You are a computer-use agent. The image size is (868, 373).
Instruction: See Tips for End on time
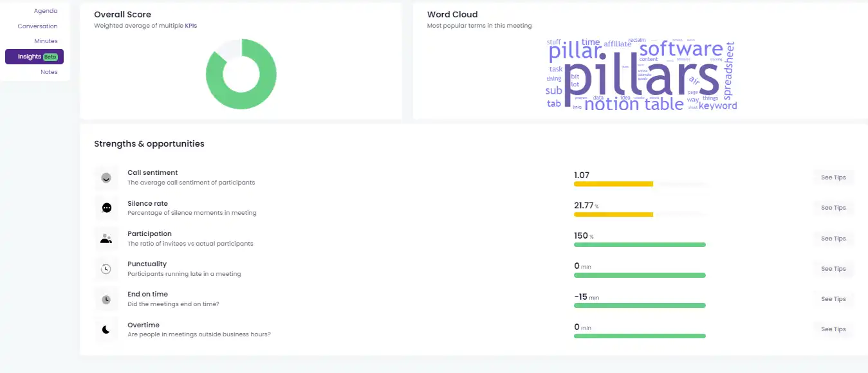(x=833, y=299)
